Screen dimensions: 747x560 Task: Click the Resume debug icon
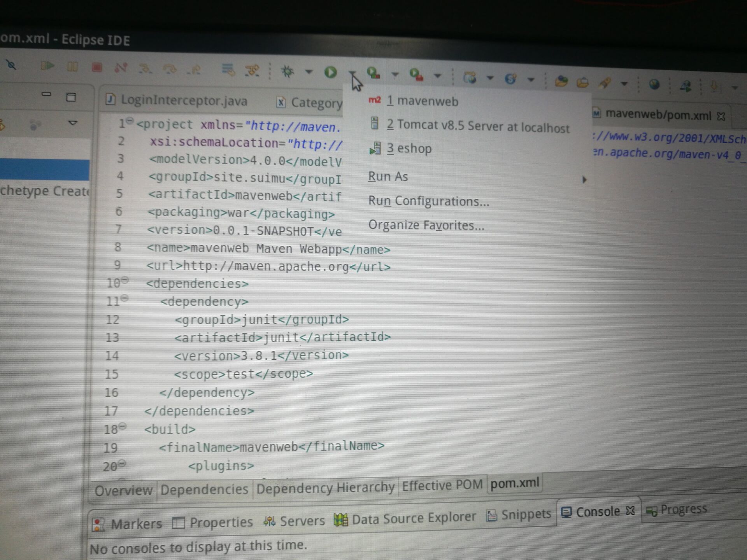click(x=47, y=66)
